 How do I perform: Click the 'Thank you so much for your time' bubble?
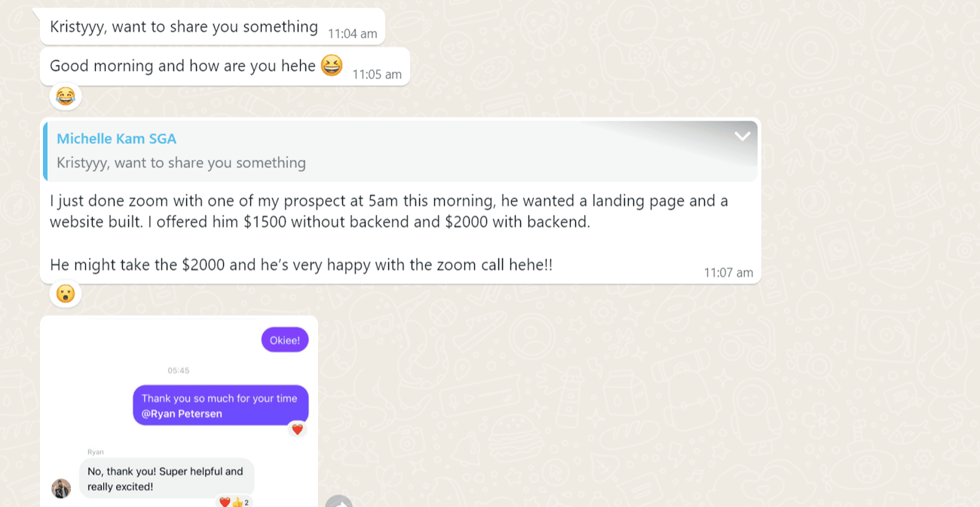(x=221, y=405)
